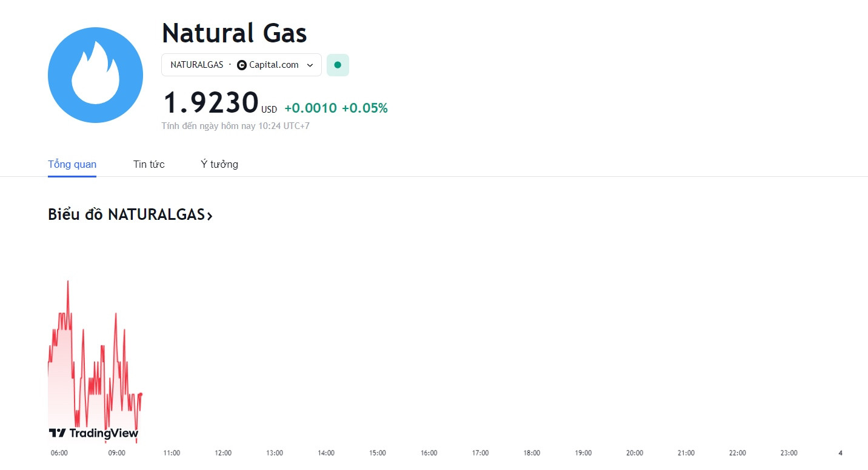Viewport: 868px width, 470px height.
Task: Open the Biểu đồ NATURALGAS chart link
Action: [130, 214]
